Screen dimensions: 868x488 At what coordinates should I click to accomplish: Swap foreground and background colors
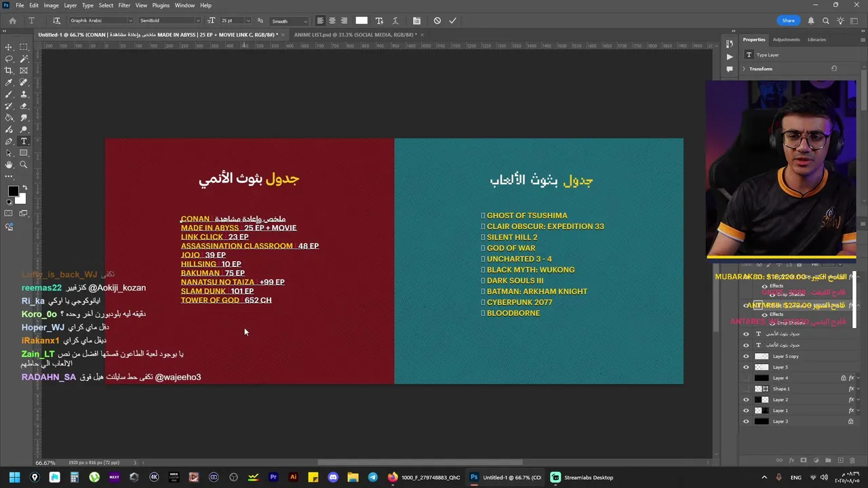[24, 188]
